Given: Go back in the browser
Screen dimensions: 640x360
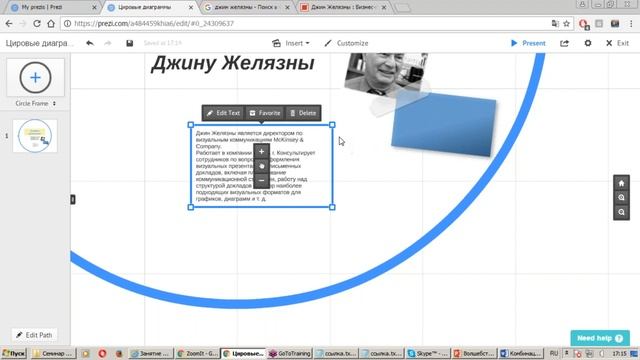Looking at the screenshot, I should pyautogui.click(x=9, y=24).
